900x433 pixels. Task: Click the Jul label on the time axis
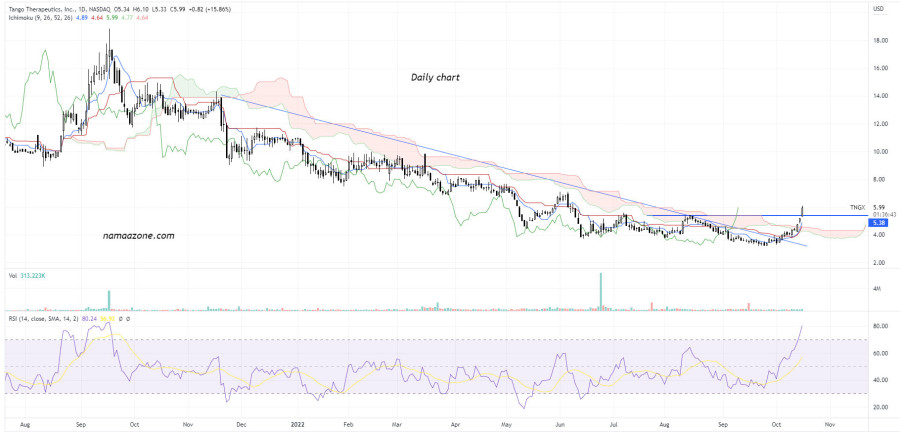pyautogui.click(x=614, y=427)
